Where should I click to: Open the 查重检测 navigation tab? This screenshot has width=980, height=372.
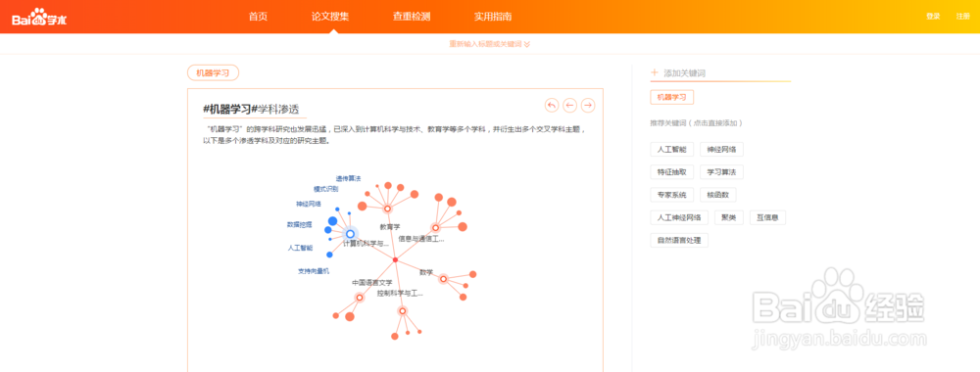tap(412, 17)
